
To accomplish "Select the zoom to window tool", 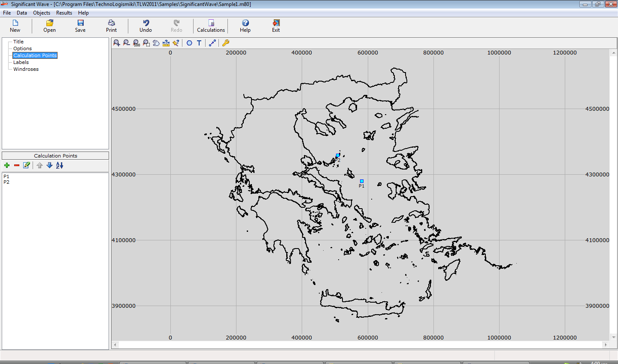I will (146, 43).
